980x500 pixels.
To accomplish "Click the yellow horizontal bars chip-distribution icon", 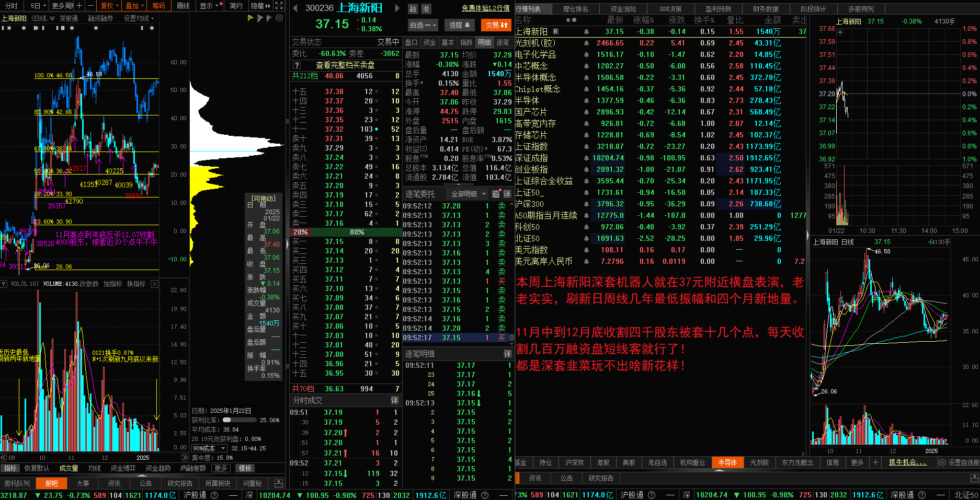I will 250,18.
